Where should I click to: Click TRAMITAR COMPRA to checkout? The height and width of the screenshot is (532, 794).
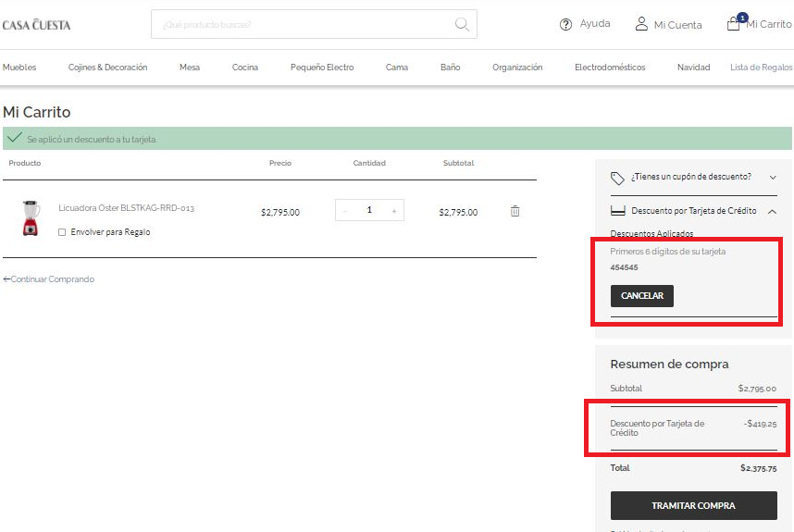click(x=693, y=505)
